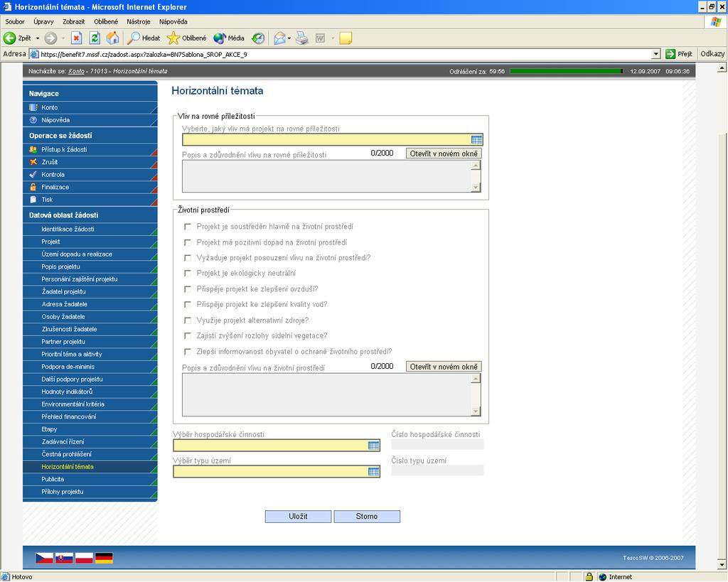Open list picker for rovné příležitosti field
The width and height of the screenshot is (728, 582).
476,140
